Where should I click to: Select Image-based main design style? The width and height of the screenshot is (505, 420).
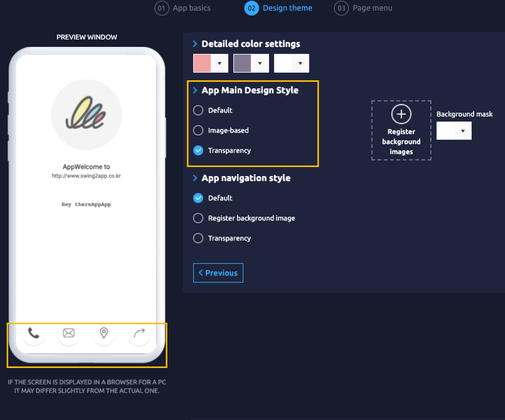(x=198, y=130)
